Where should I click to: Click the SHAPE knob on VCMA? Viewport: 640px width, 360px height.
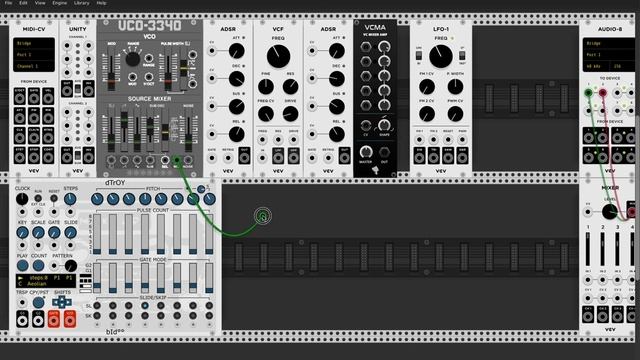click(x=384, y=125)
